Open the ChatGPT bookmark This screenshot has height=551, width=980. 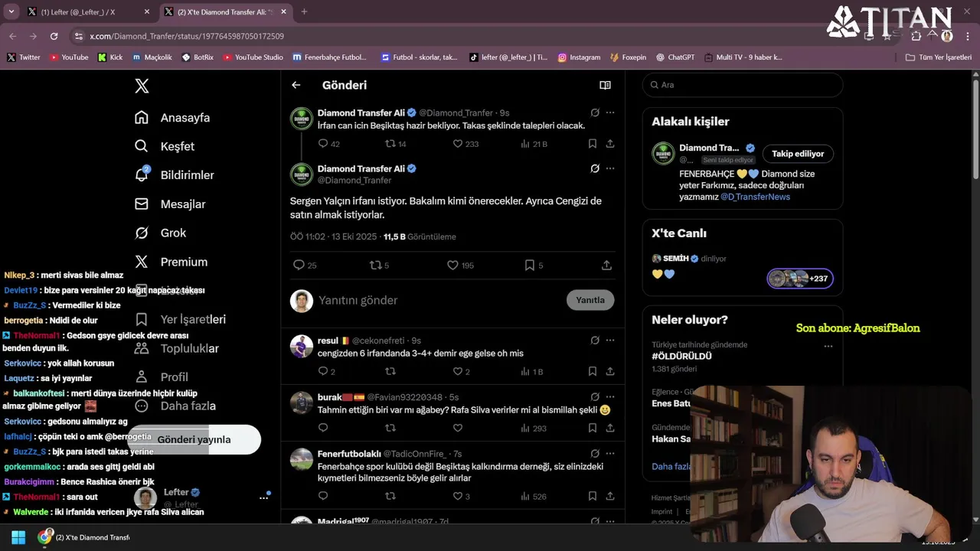(x=675, y=57)
